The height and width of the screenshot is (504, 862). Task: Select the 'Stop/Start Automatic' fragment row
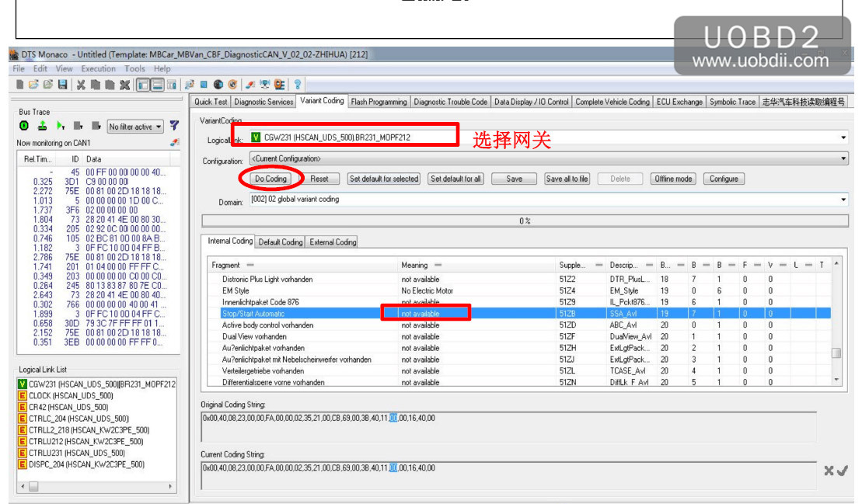519,314
